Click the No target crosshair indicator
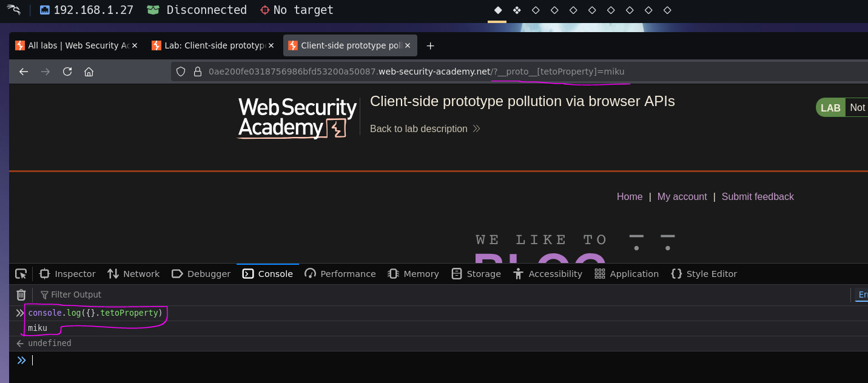This screenshot has height=383, width=868. click(x=297, y=10)
